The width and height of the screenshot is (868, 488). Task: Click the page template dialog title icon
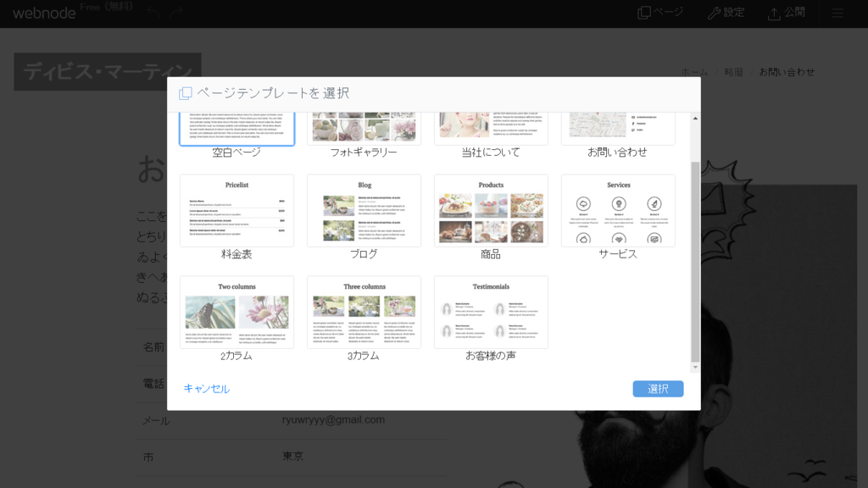[186, 93]
